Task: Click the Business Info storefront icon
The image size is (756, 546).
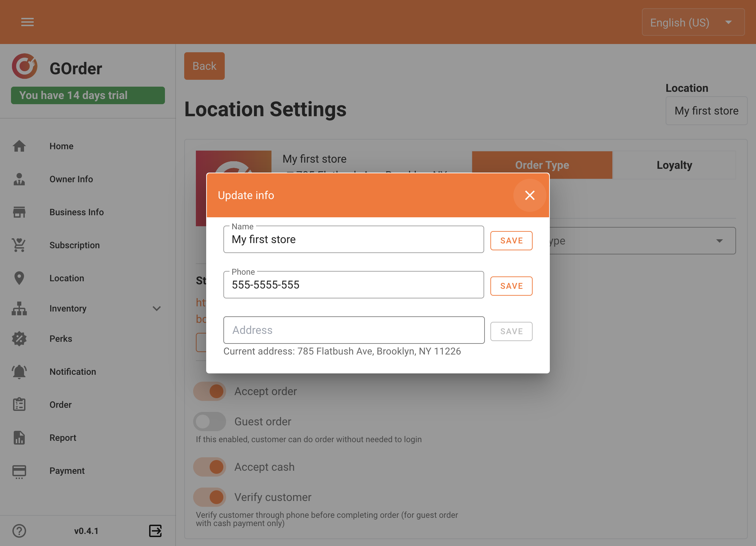Action: pyautogui.click(x=19, y=212)
